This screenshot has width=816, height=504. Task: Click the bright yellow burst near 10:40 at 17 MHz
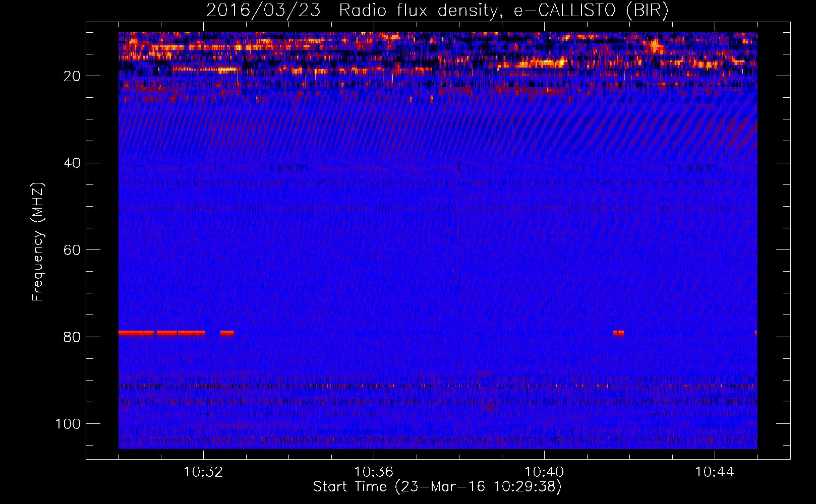point(544,64)
